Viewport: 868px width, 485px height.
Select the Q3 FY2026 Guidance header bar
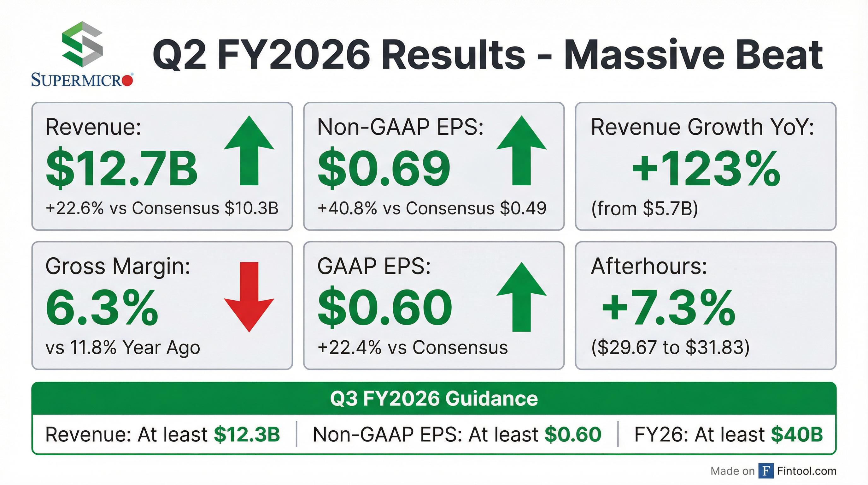(434, 399)
